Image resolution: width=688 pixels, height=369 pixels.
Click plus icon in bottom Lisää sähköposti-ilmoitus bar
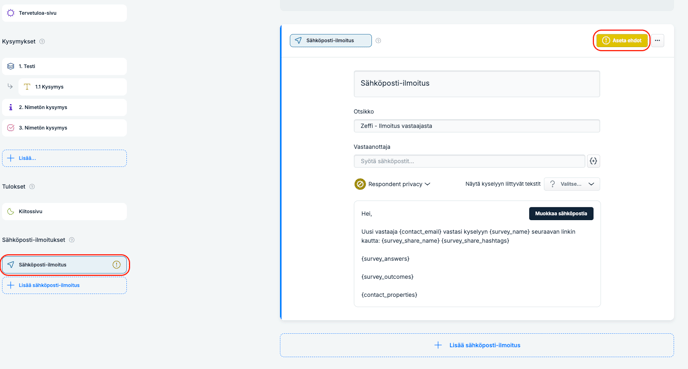pyautogui.click(x=438, y=345)
